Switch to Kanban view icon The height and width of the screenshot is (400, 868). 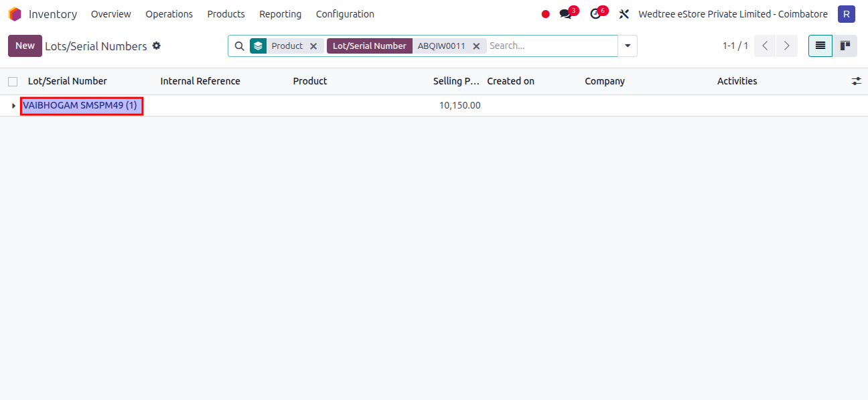[x=845, y=46]
